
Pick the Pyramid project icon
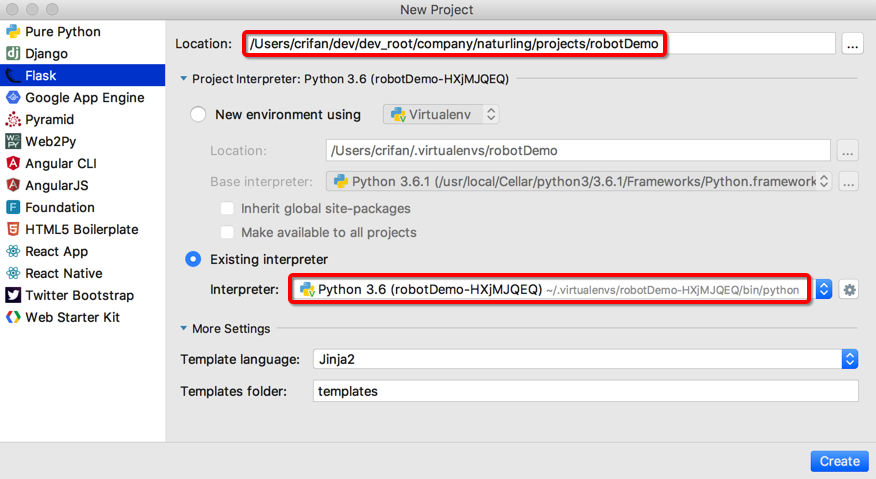(14, 119)
